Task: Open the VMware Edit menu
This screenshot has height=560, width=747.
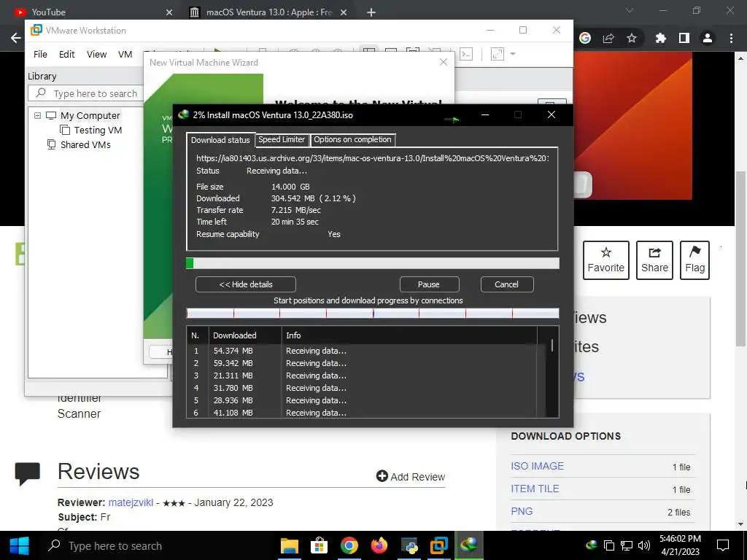Action: tap(66, 54)
